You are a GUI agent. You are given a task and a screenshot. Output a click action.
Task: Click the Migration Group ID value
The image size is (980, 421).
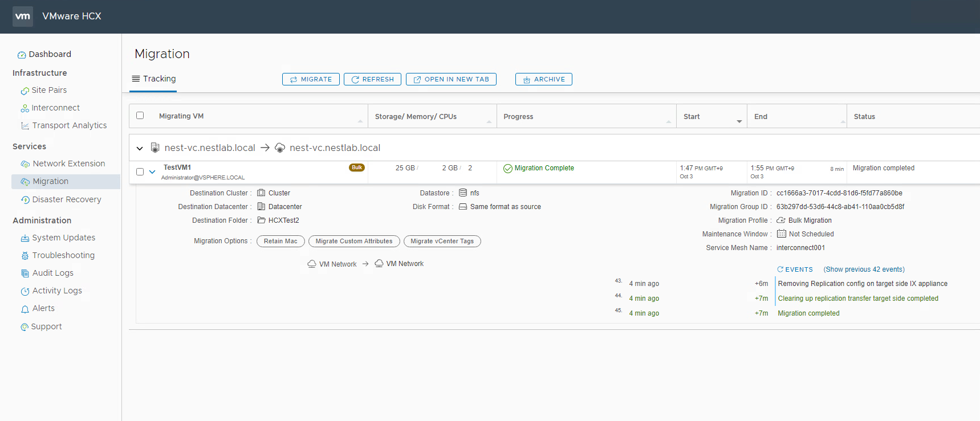pos(840,207)
